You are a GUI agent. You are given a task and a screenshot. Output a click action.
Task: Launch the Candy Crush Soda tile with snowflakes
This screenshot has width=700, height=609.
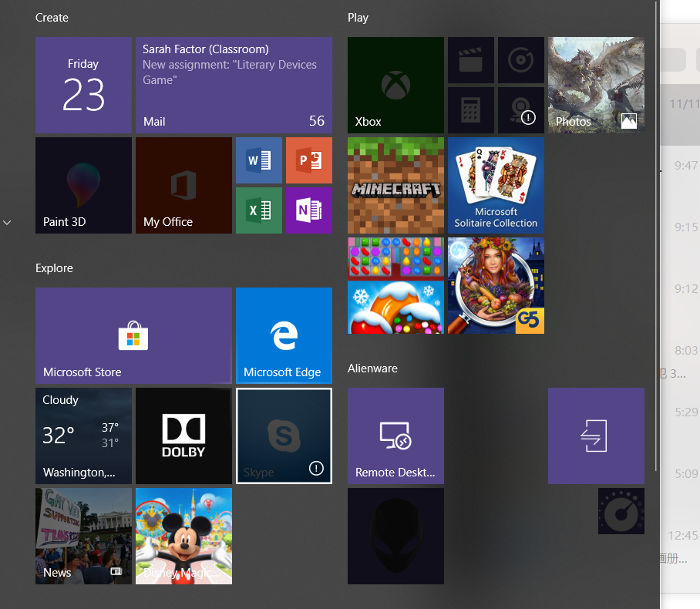[x=395, y=307]
